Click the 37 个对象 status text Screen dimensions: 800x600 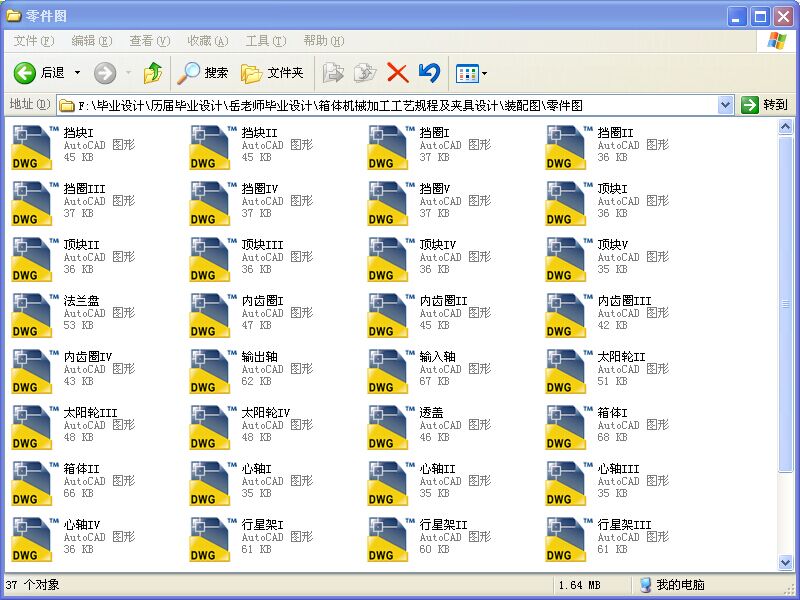[x=33, y=585]
